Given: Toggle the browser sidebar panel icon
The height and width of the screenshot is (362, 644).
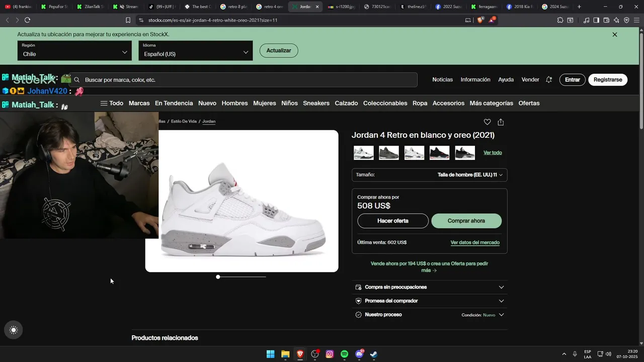Looking at the screenshot, I should 596,20.
